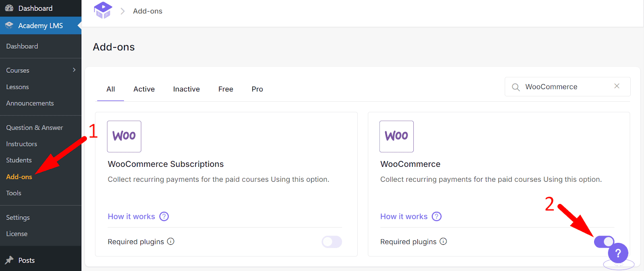Go to Instructors page

coord(21,144)
